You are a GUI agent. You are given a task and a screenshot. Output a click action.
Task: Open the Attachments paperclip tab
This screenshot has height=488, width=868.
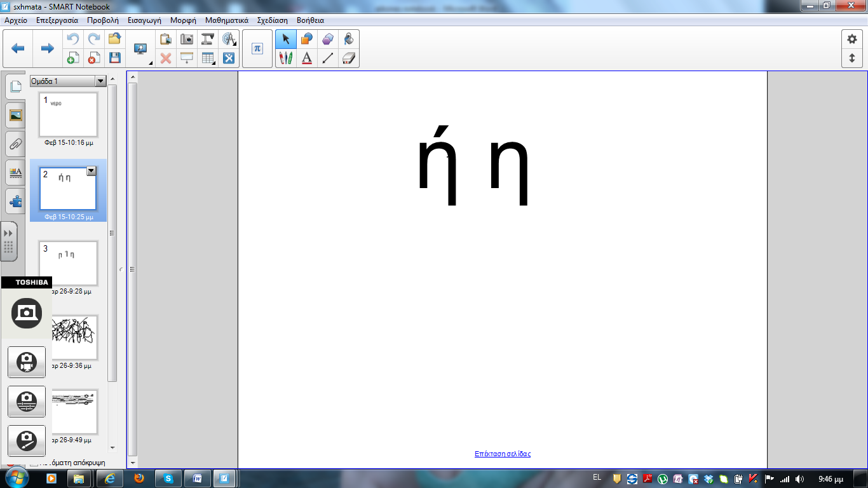(x=16, y=144)
